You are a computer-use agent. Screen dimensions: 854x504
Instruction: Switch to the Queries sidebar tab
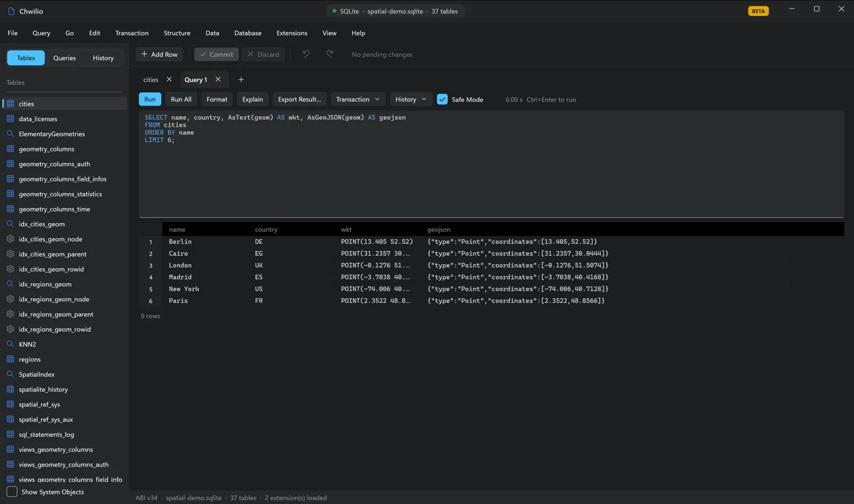click(x=65, y=58)
